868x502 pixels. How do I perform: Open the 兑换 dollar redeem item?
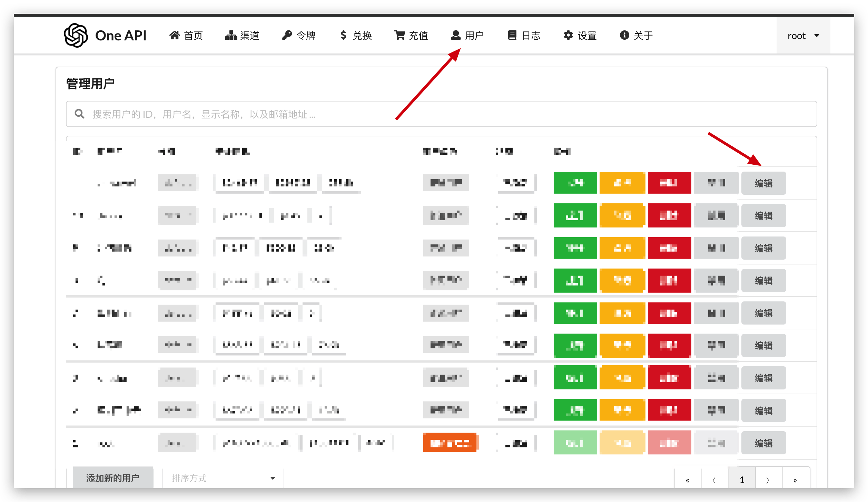[356, 36]
